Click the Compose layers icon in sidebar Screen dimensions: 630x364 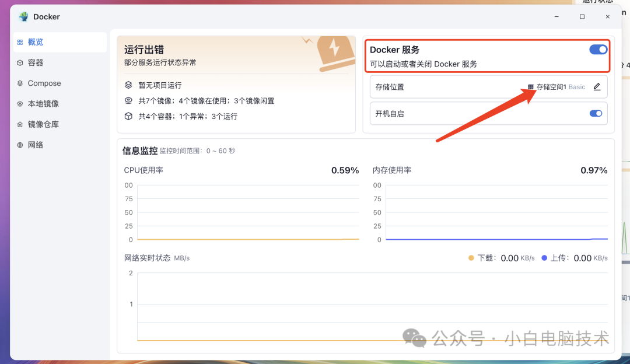click(x=20, y=83)
